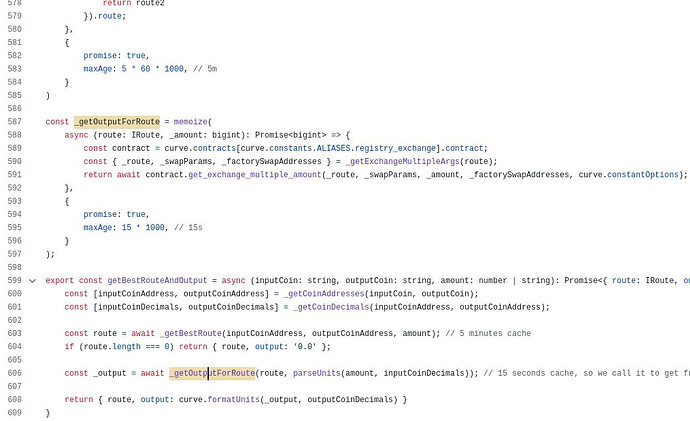Select line number 587 in the gutter
Screen dimensions: 690x421
tap(14, 122)
